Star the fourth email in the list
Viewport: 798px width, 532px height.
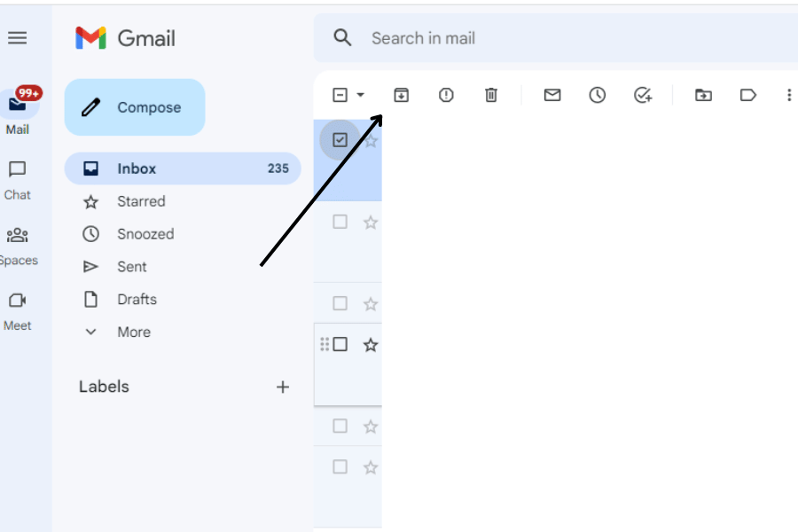coord(371,345)
